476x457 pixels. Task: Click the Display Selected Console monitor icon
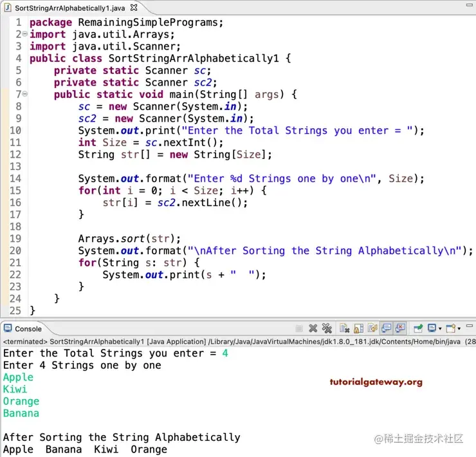click(x=432, y=328)
